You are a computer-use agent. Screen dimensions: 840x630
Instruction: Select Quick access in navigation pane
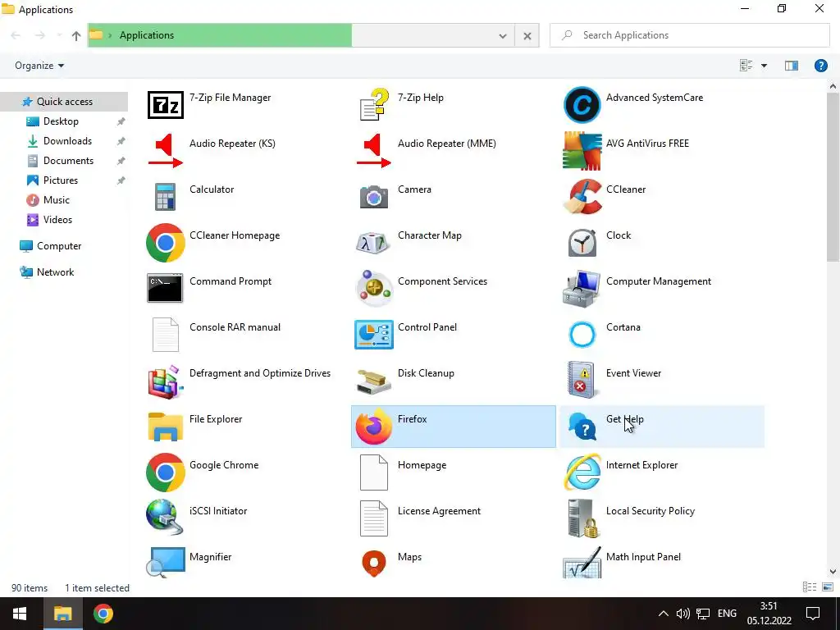(64, 102)
